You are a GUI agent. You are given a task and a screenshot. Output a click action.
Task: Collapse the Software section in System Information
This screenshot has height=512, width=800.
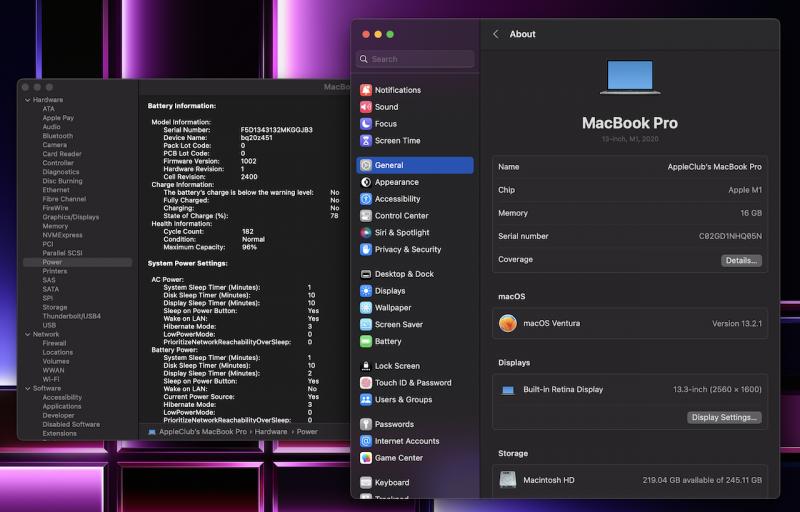[28, 389]
